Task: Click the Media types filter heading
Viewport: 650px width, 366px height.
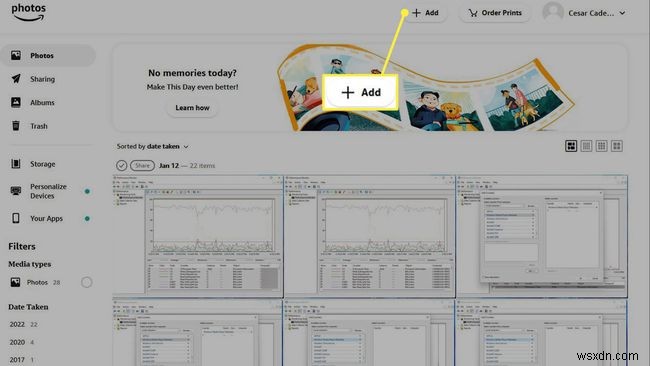Action: pos(29,264)
